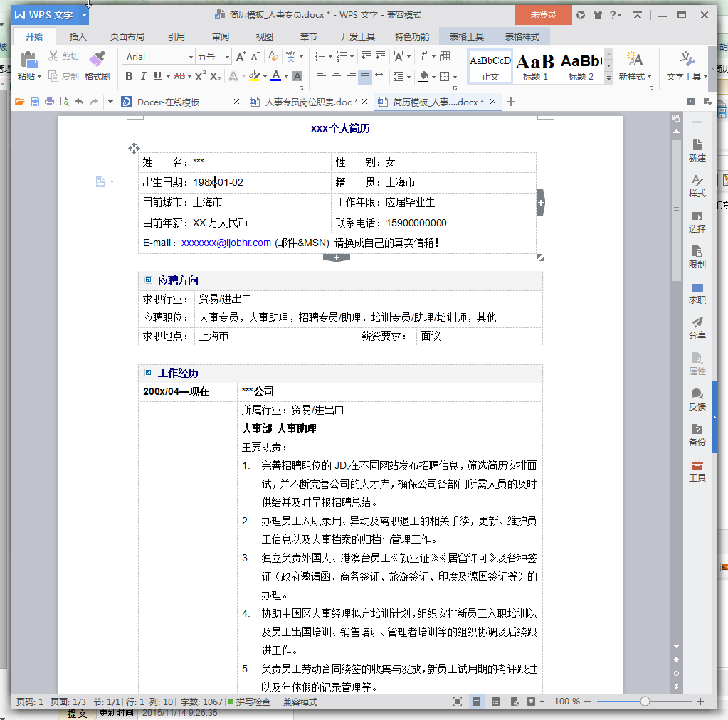The height and width of the screenshot is (720, 728).
Task: Open the font size 五号 dropdown
Action: pyautogui.click(x=227, y=57)
